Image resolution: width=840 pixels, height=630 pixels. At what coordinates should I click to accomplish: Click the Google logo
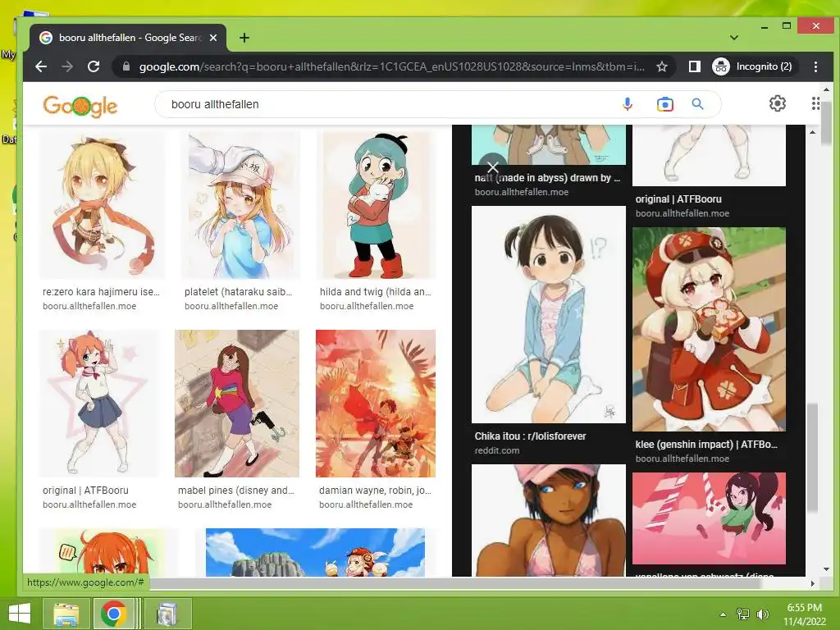pos(80,106)
